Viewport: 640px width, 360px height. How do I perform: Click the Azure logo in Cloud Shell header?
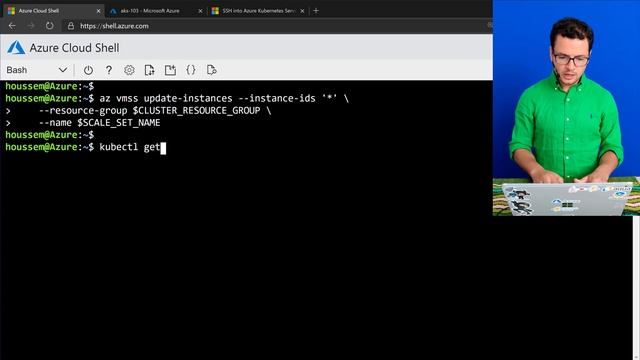pyautogui.click(x=16, y=48)
